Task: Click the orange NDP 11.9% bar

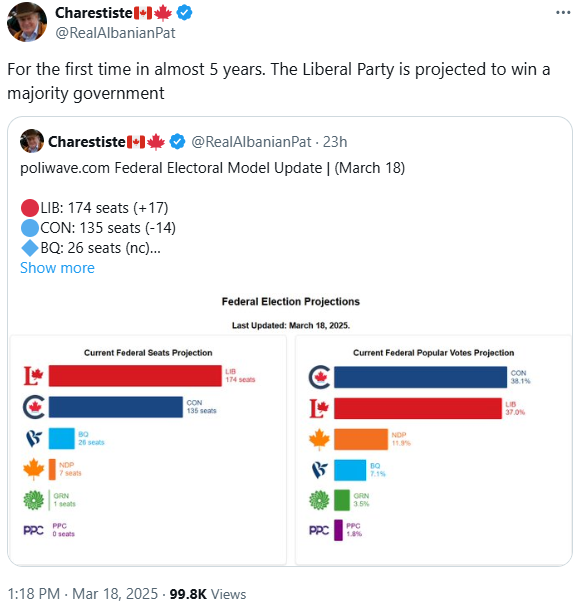Action: point(361,439)
